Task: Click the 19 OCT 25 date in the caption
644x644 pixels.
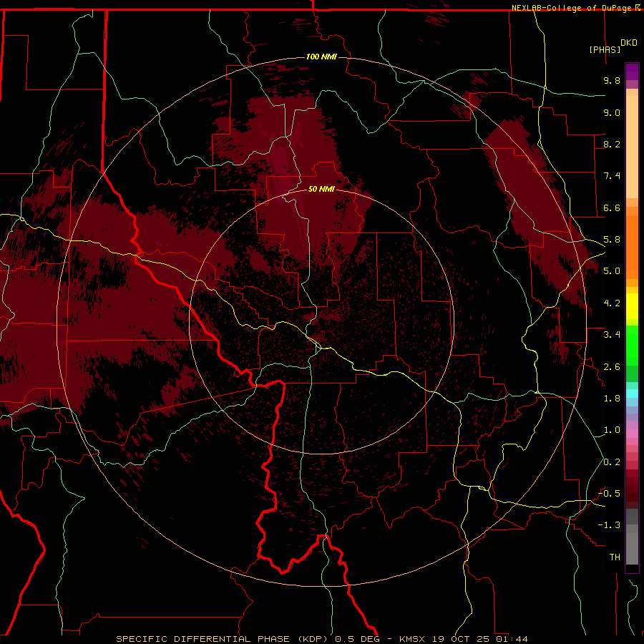Action: tap(462, 639)
